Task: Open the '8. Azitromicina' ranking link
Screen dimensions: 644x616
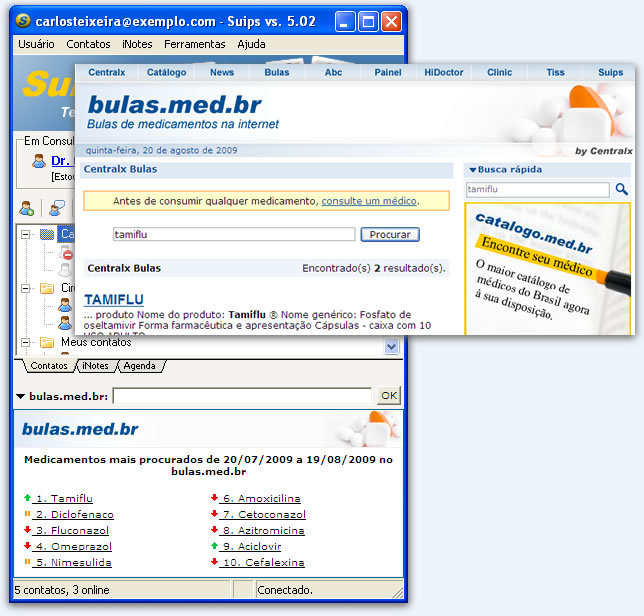Action: (x=262, y=530)
